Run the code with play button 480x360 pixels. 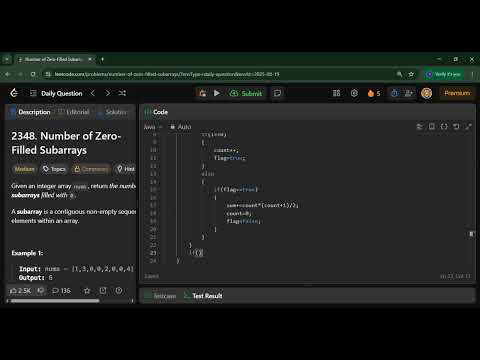tap(217, 93)
